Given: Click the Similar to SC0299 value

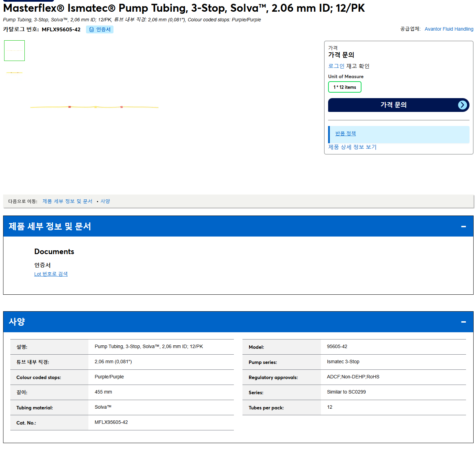Looking at the screenshot, I should [346, 392].
